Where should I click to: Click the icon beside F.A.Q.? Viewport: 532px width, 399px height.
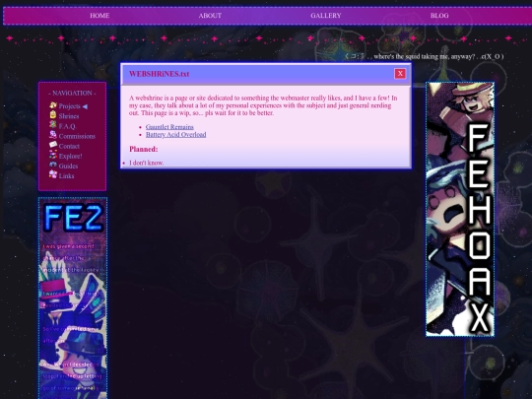point(53,124)
